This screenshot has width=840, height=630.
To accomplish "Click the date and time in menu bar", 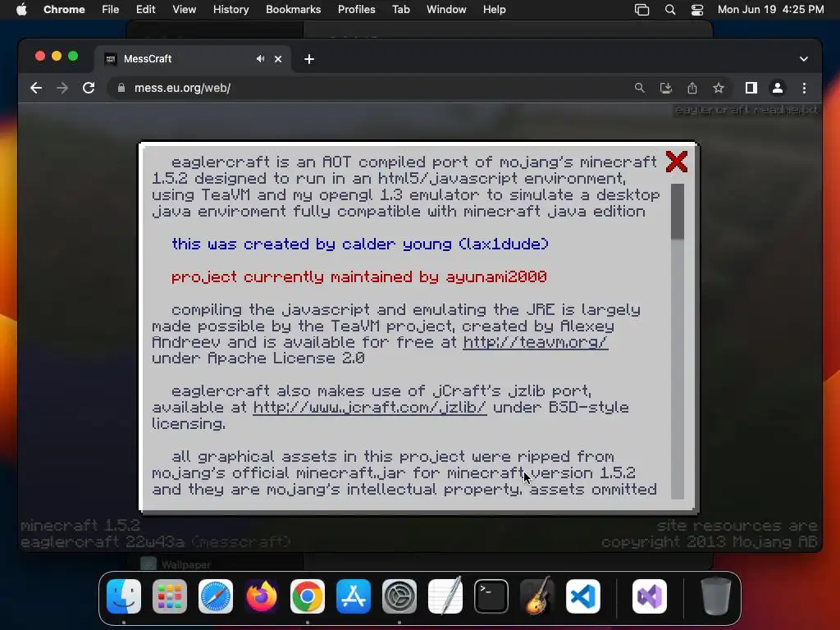I will (770, 10).
